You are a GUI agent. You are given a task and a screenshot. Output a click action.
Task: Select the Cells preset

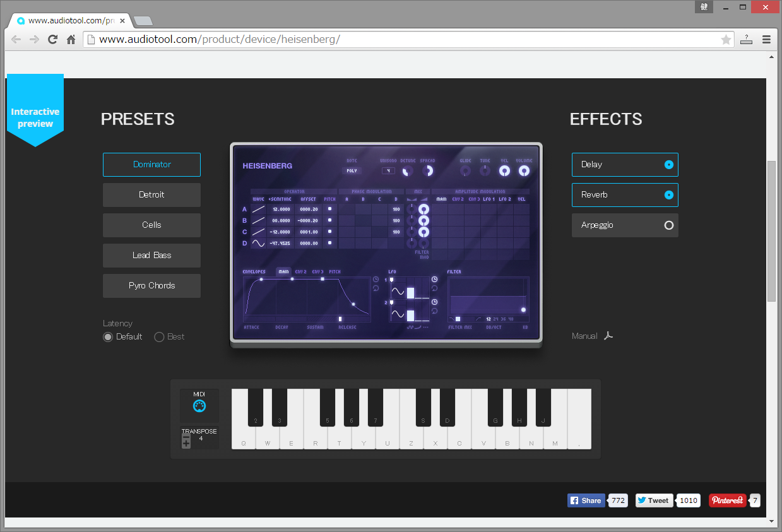(x=151, y=225)
